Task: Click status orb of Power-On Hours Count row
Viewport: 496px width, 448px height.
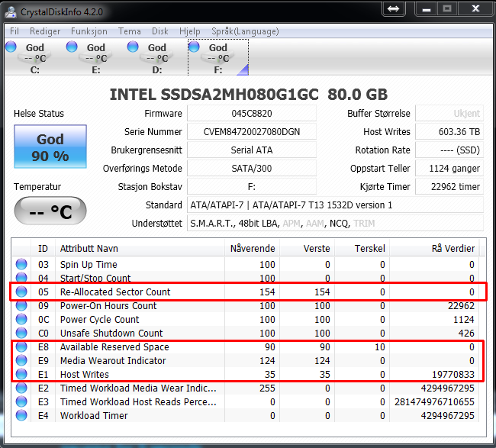Action: (21, 305)
